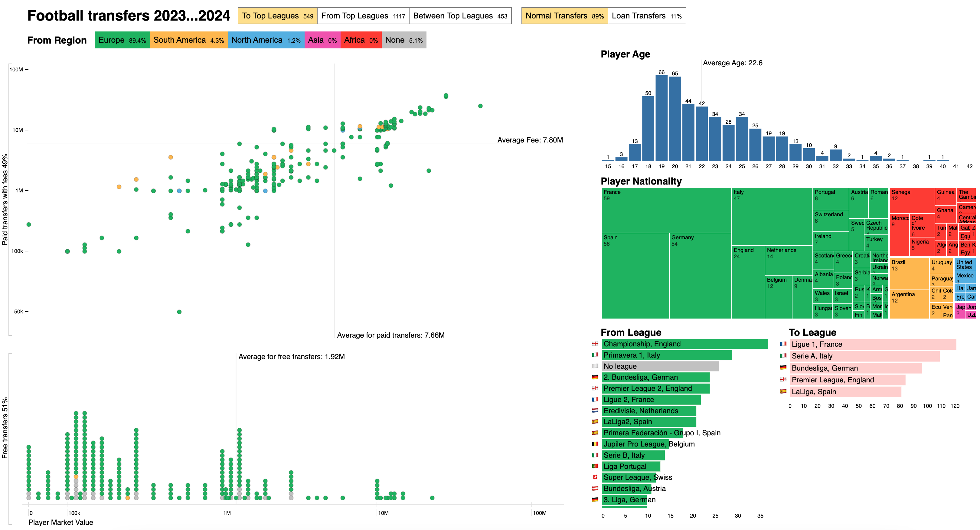
Task: Filter by North America region
Action: [266, 40]
